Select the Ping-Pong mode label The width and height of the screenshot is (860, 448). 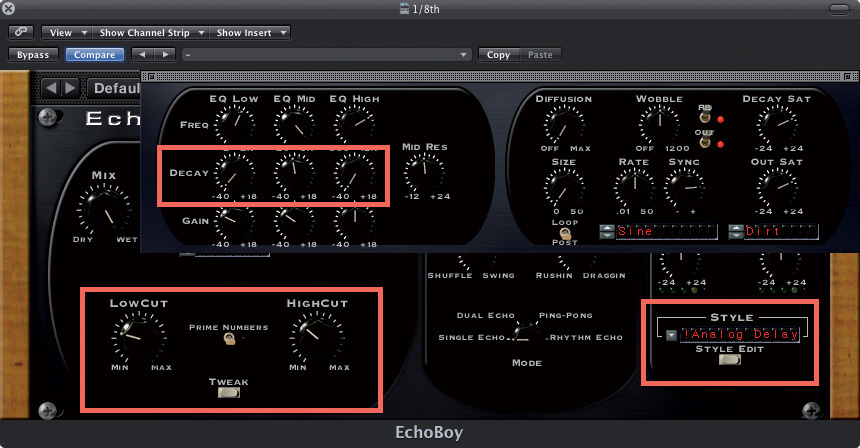tap(565, 315)
